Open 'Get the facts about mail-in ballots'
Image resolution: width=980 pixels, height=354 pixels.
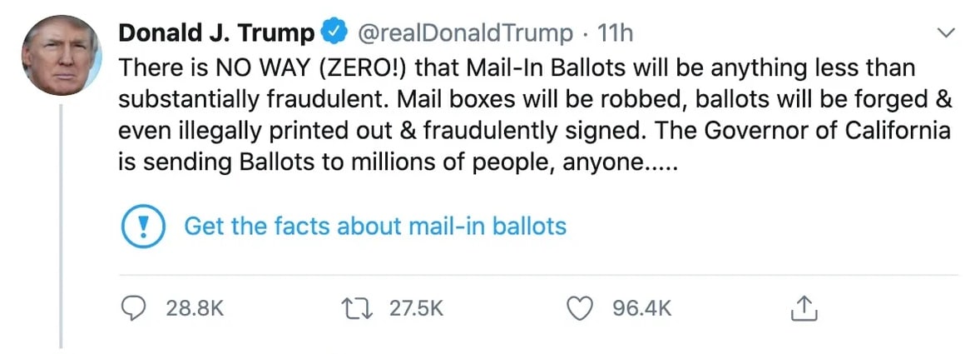click(375, 226)
